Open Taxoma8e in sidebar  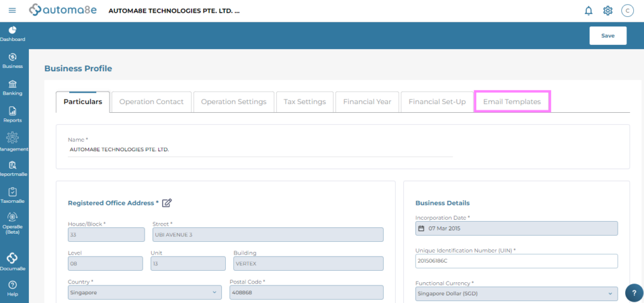[13, 196]
